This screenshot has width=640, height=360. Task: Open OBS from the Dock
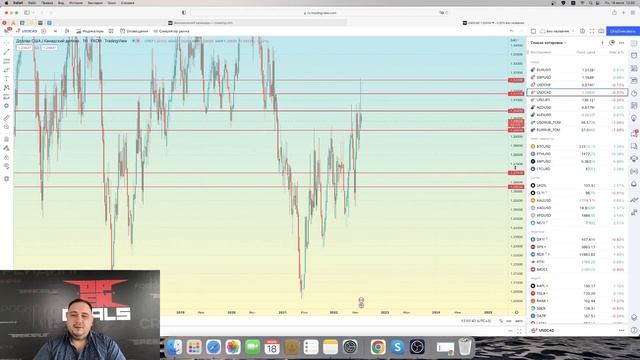[417, 347]
